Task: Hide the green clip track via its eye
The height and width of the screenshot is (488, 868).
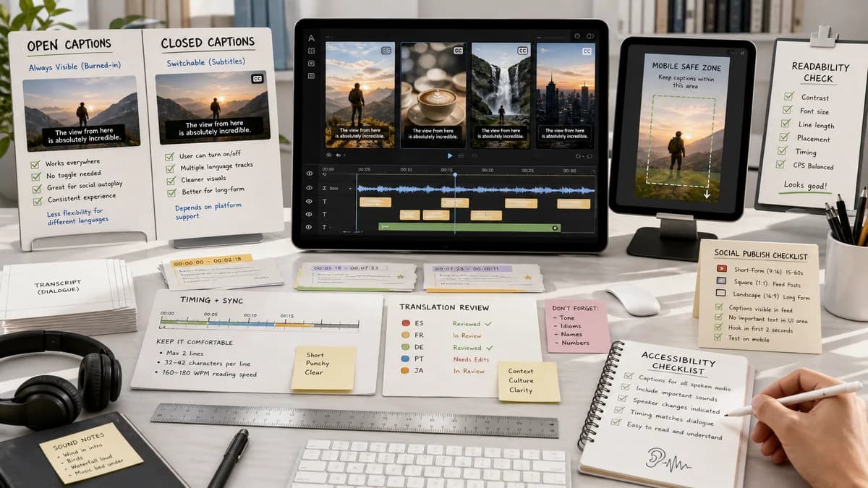Action: [309, 227]
